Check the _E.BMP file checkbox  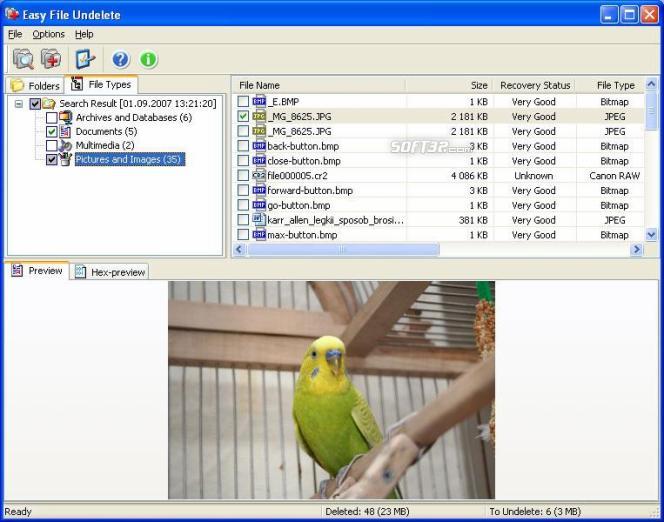pyautogui.click(x=243, y=102)
